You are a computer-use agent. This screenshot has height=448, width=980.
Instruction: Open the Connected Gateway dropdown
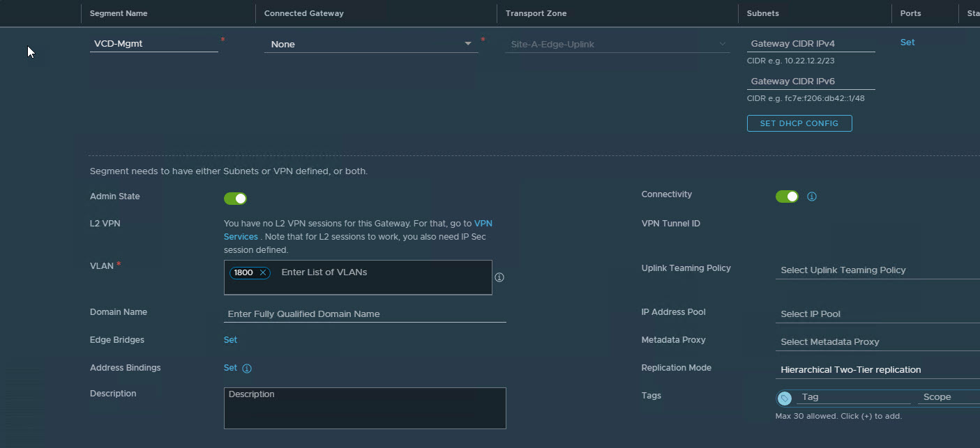370,44
